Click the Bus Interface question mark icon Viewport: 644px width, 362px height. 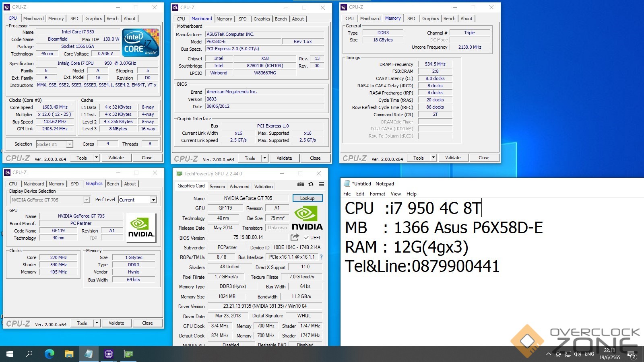(321, 257)
